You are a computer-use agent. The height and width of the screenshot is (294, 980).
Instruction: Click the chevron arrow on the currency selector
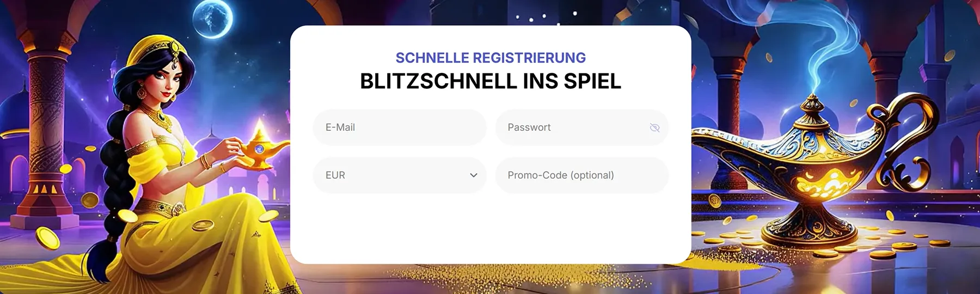(x=473, y=175)
